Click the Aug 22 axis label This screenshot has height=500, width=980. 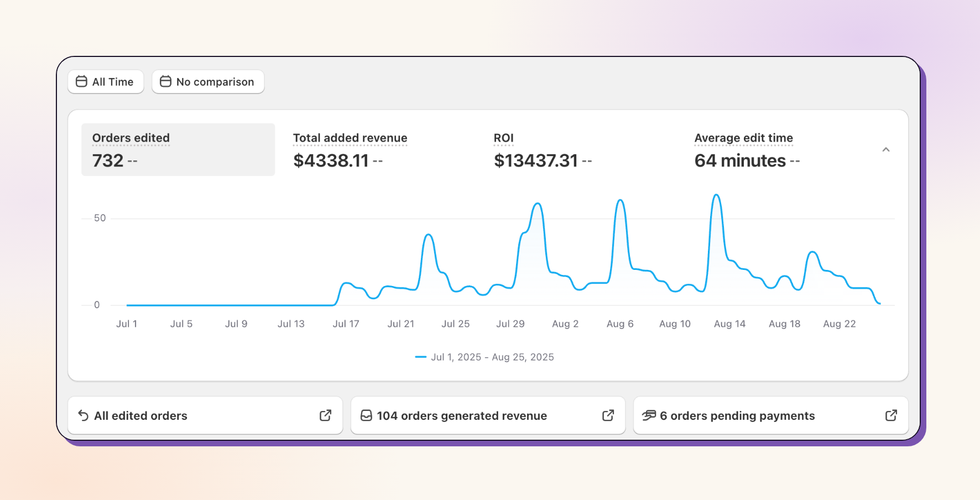[839, 324]
